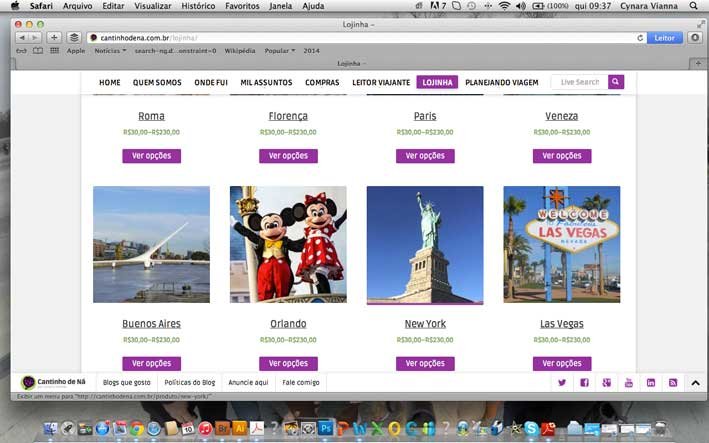
Task: Open Top Sites grid icon
Action: tap(54, 51)
